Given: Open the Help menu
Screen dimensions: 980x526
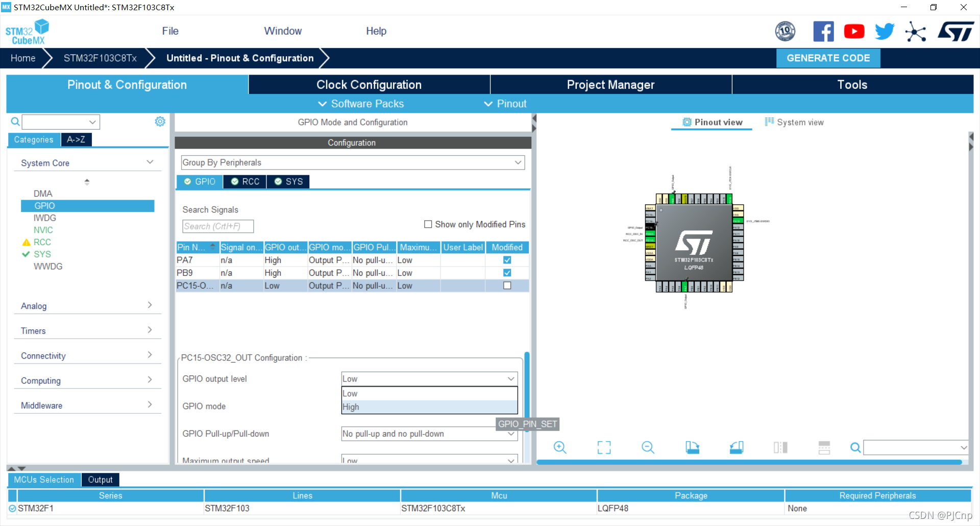Looking at the screenshot, I should pos(376,31).
